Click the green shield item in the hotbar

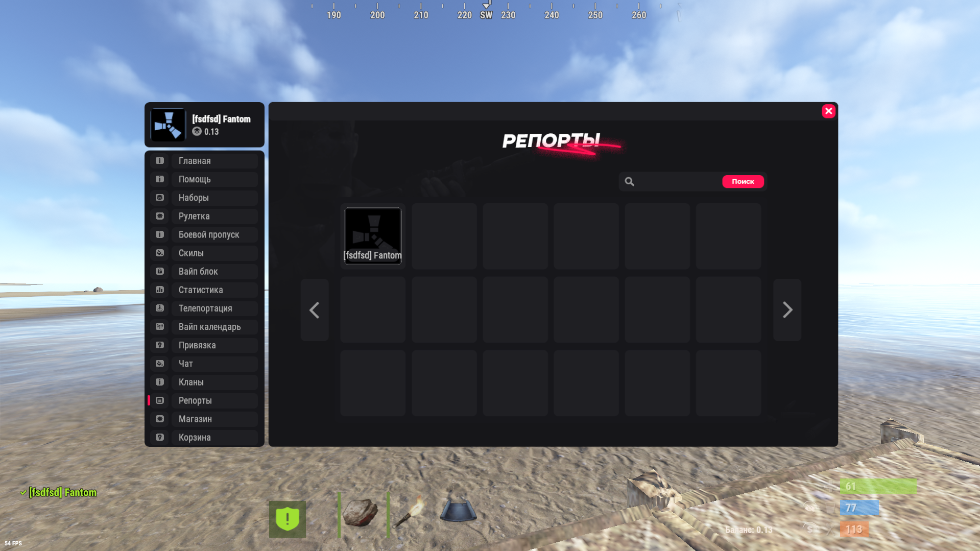(288, 519)
